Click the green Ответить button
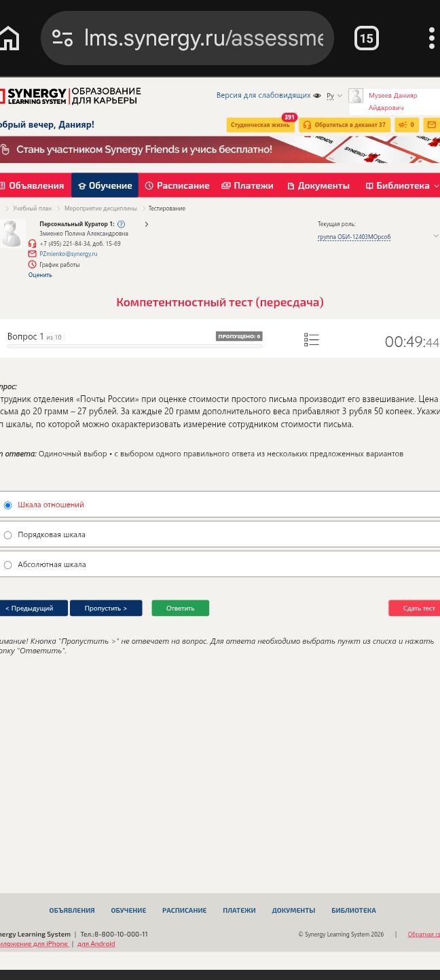 [x=180, y=609]
